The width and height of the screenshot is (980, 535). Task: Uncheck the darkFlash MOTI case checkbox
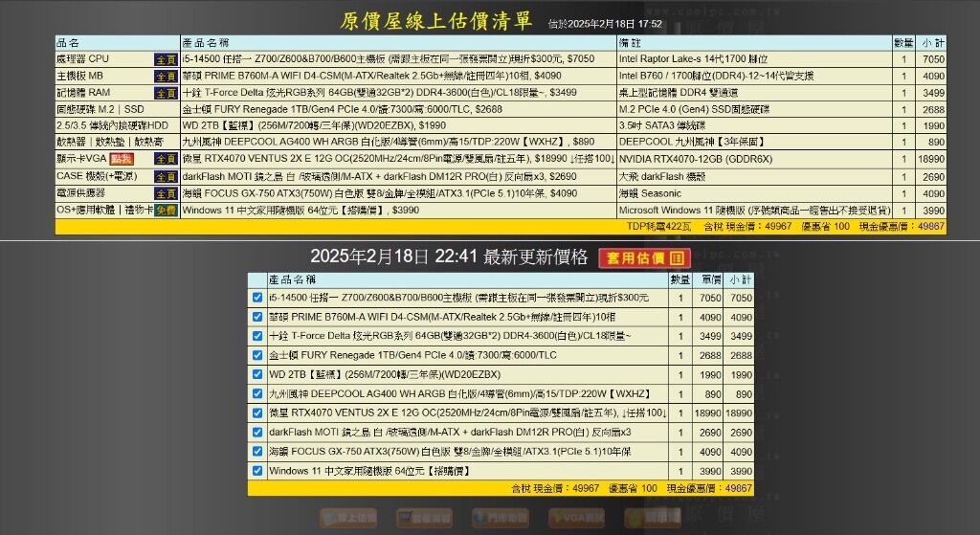[256, 432]
